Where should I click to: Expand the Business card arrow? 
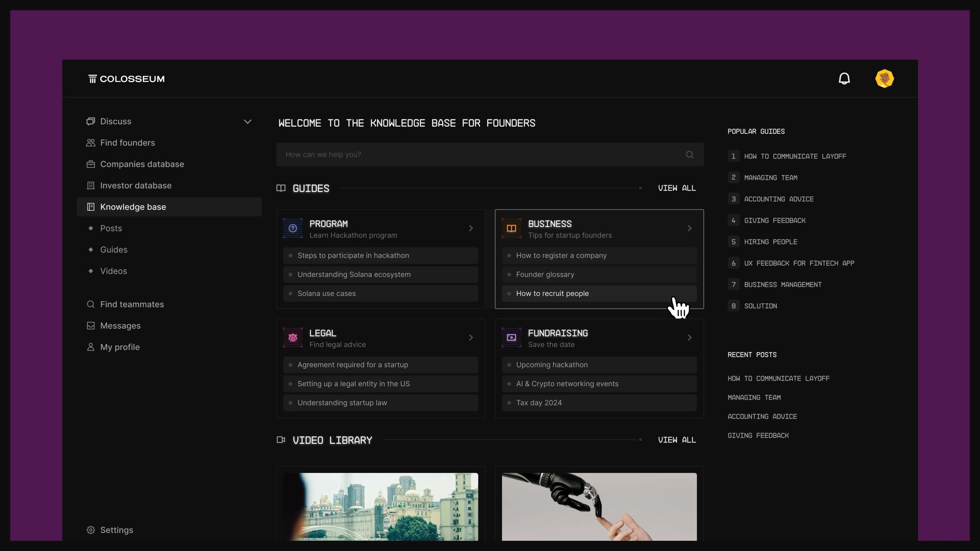tap(689, 228)
